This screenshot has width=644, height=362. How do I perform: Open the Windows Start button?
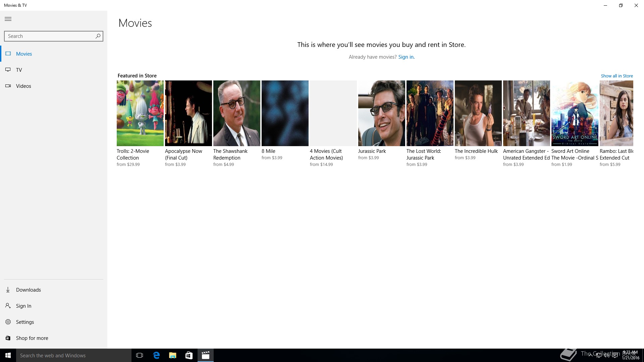tap(8, 355)
